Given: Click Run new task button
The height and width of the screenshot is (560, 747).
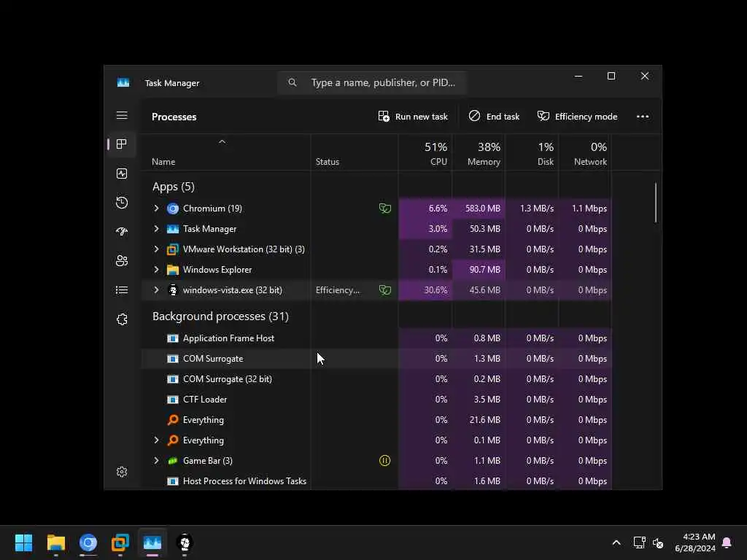Looking at the screenshot, I should (413, 116).
